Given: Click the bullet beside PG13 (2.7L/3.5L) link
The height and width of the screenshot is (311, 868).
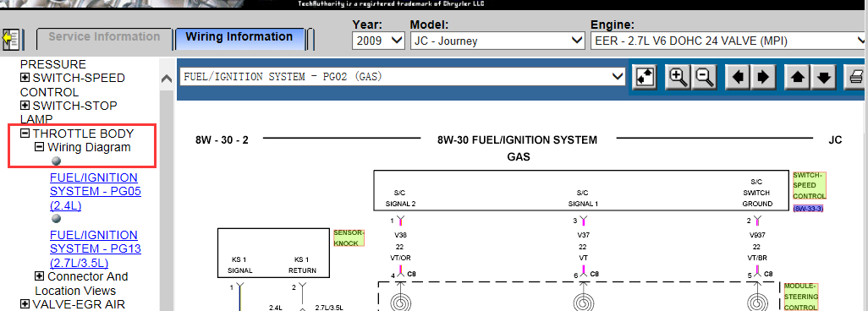Looking at the screenshot, I should pyautogui.click(x=56, y=219).
